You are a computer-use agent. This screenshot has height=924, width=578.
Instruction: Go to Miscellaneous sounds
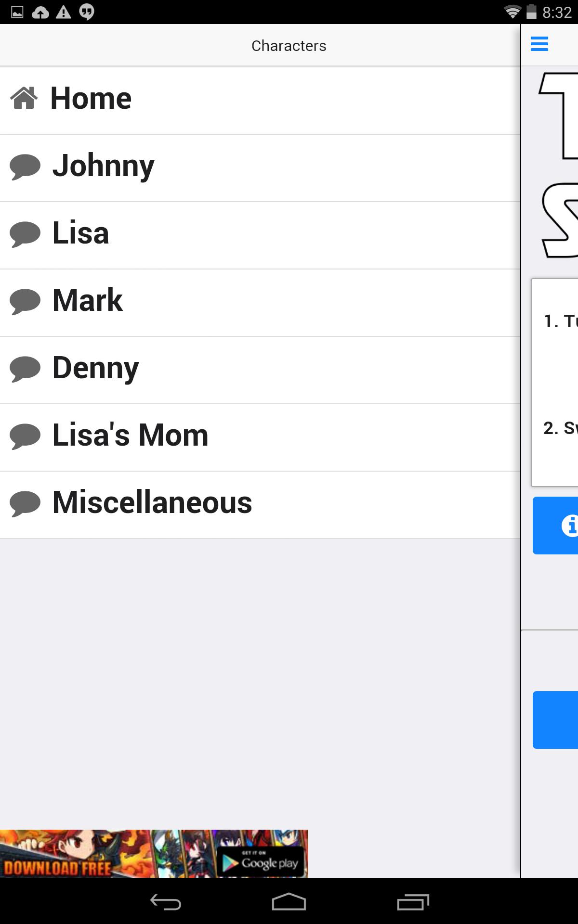(260, 505)
